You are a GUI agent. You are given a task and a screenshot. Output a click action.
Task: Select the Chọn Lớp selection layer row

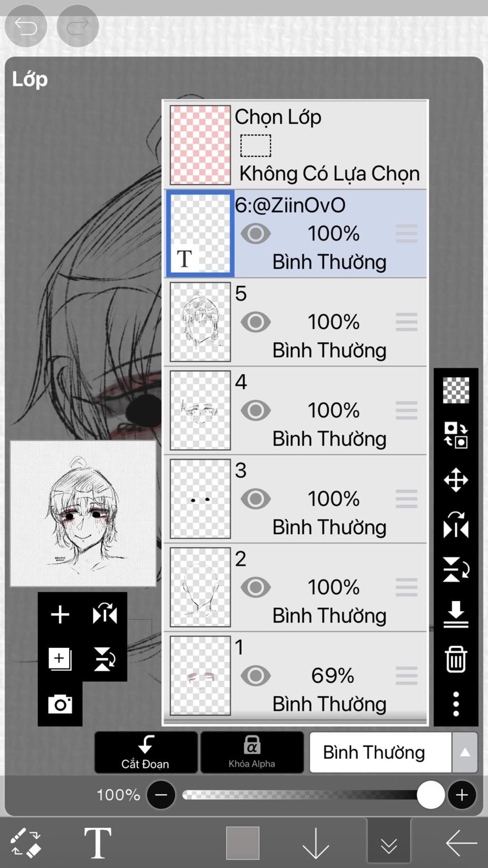click(x=295, y=145)
